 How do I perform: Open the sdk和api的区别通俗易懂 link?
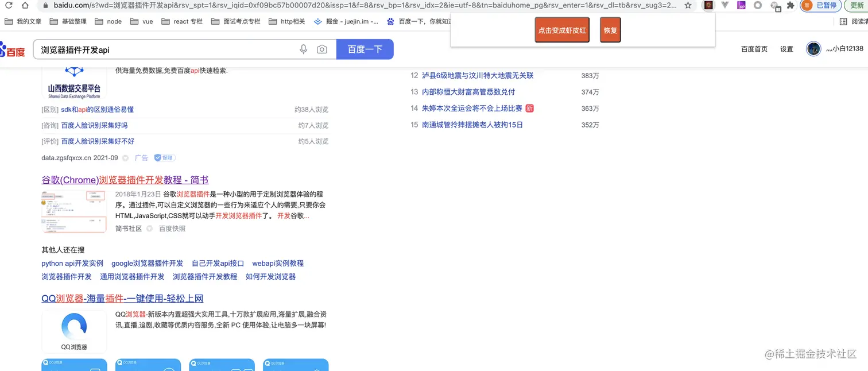[x=98, y=109]
